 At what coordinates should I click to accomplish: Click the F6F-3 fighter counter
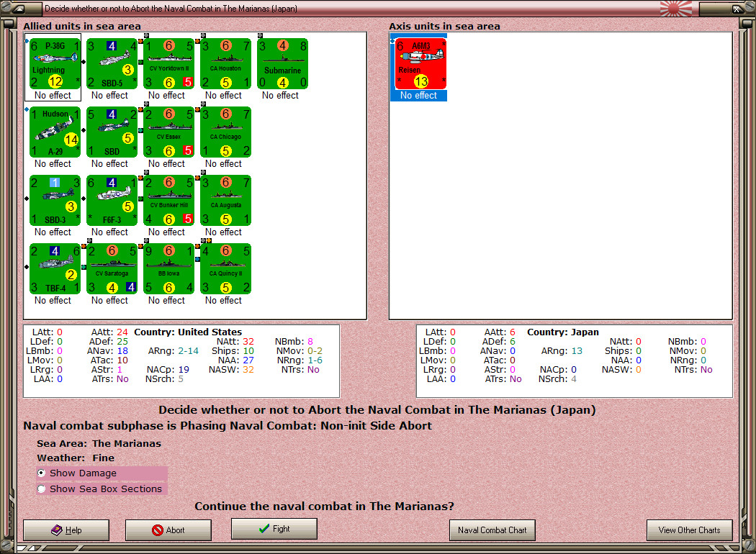point(112,201)
